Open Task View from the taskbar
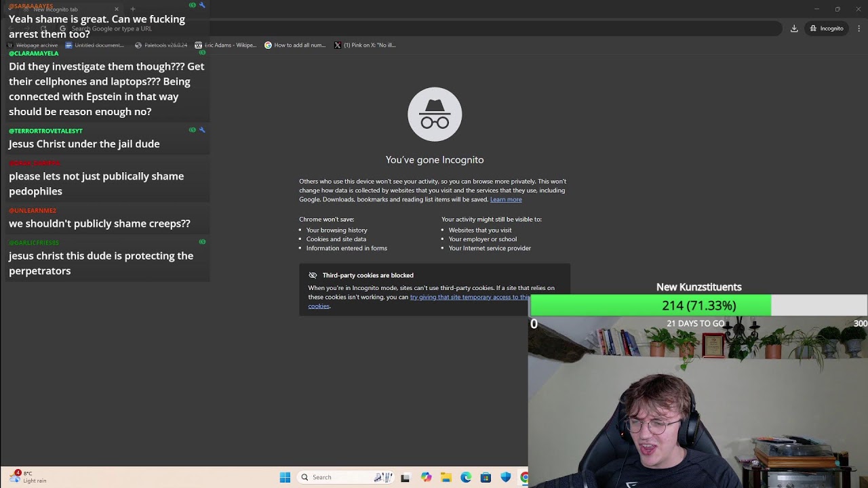The image size is (868, 488). click(x=406, y=477)
